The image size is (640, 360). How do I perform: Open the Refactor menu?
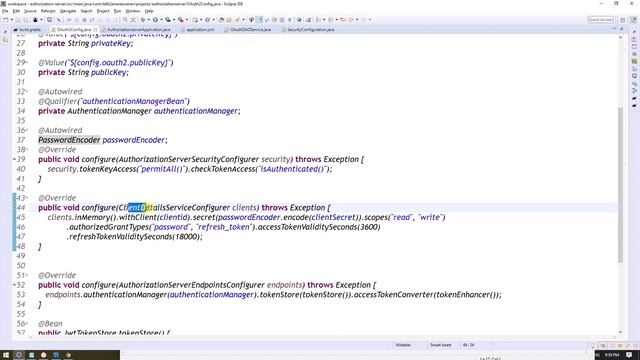coord(48,11)
